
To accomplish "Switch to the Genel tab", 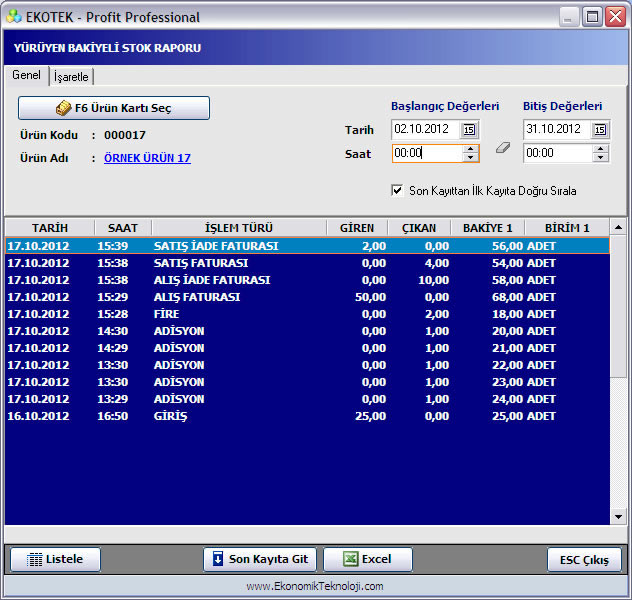I will [x=27, y=75].
